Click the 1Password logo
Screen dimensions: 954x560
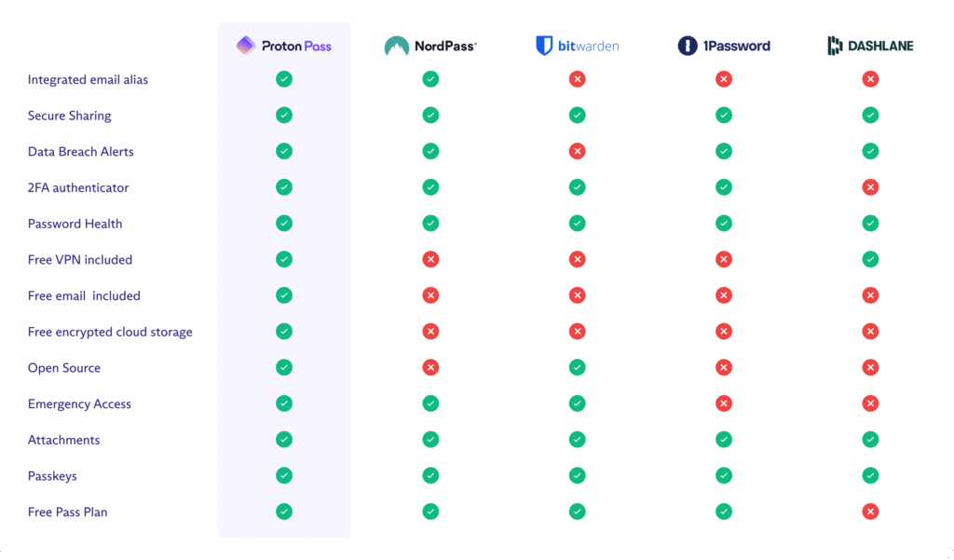[x=724, y=46]
